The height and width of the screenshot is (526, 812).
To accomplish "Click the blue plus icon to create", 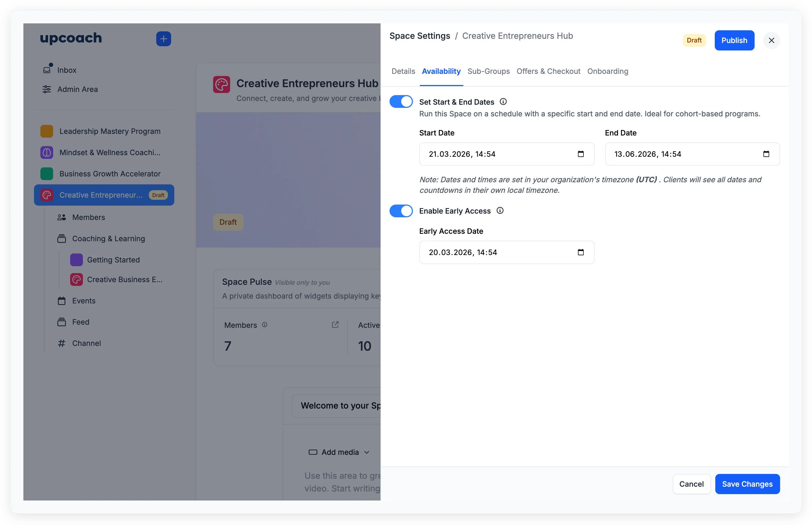I will (163, 39).
